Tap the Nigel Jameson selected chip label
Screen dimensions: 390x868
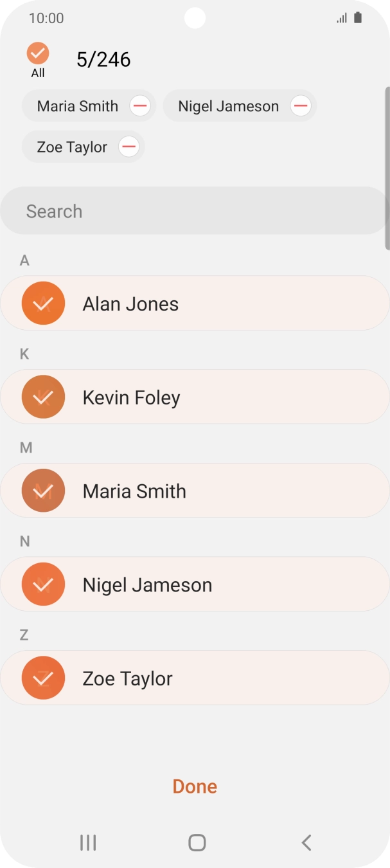[228, 106]
